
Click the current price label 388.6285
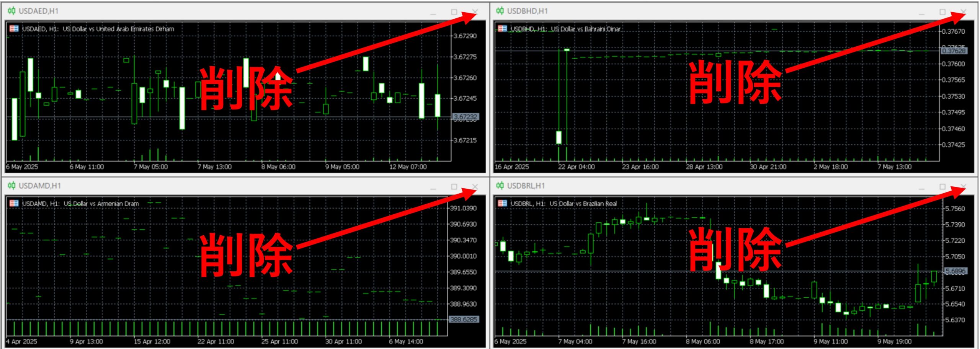(x=464, y=319)
